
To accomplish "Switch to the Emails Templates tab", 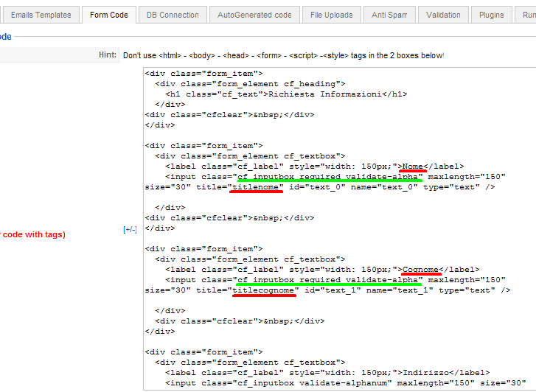I will tap(41, 15).
